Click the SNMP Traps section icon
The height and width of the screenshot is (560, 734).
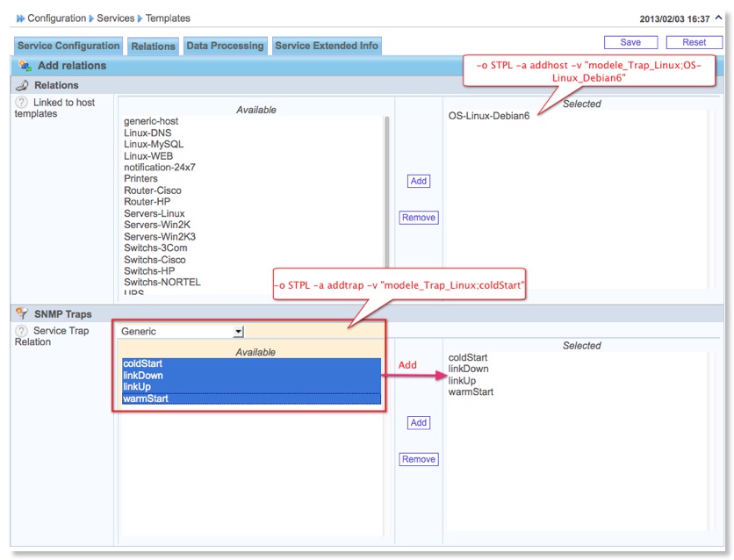coord(22,313)
